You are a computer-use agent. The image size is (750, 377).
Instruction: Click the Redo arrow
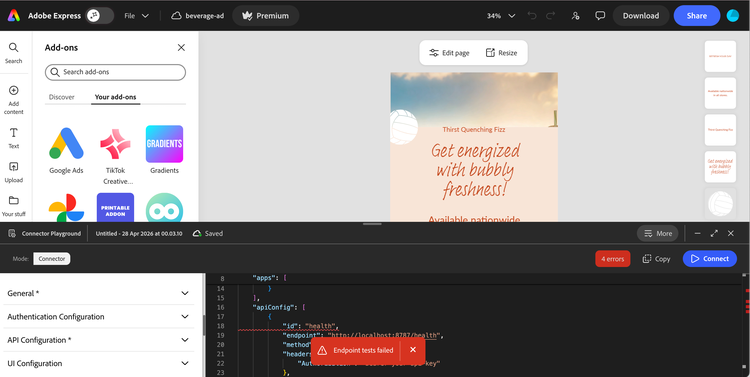pyautogui.click(x=551, y=16)
